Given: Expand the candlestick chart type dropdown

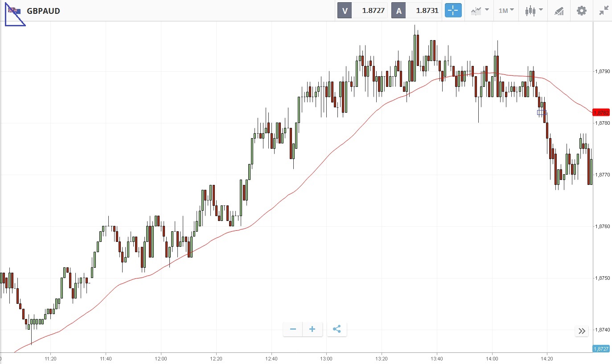Looking at the screenshot, I should 534,11.
